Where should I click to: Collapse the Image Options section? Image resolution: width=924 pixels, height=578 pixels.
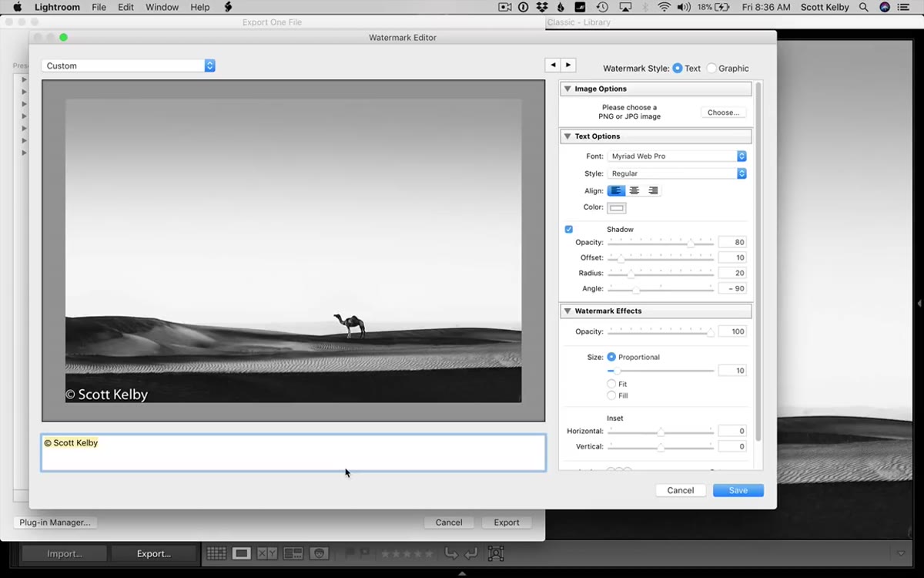pyautogui.click(x=567, y=89)
